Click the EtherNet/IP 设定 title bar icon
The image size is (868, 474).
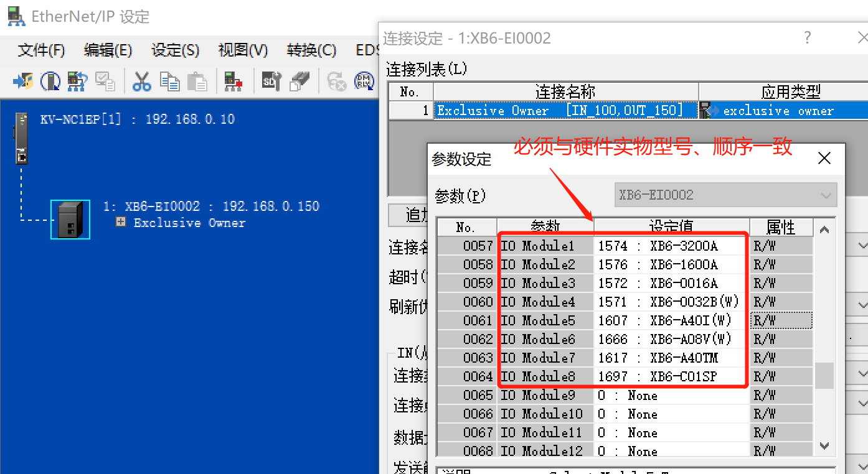16,16
